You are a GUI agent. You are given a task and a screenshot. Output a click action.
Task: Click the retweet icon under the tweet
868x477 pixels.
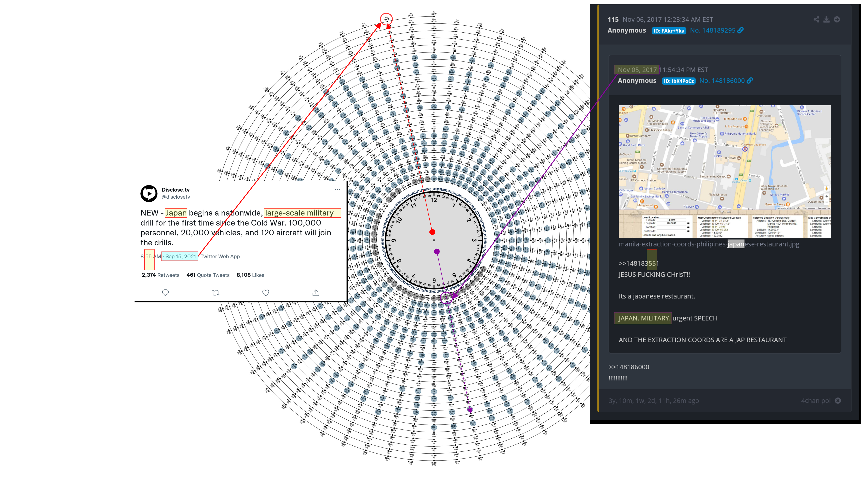tap(216, 293)
